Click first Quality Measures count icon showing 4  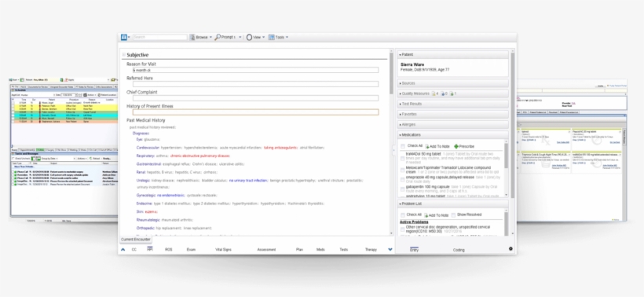pyautogui.click(x=434, y=93)
